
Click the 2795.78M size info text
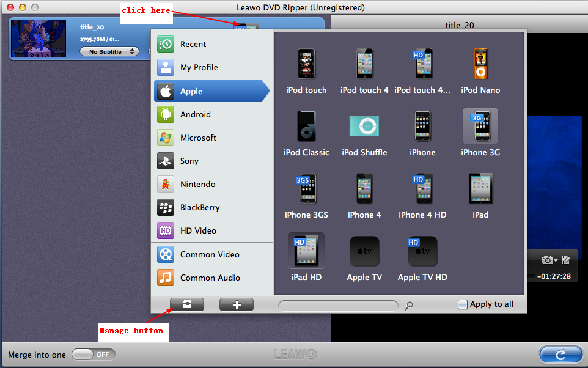click(100, 39)
